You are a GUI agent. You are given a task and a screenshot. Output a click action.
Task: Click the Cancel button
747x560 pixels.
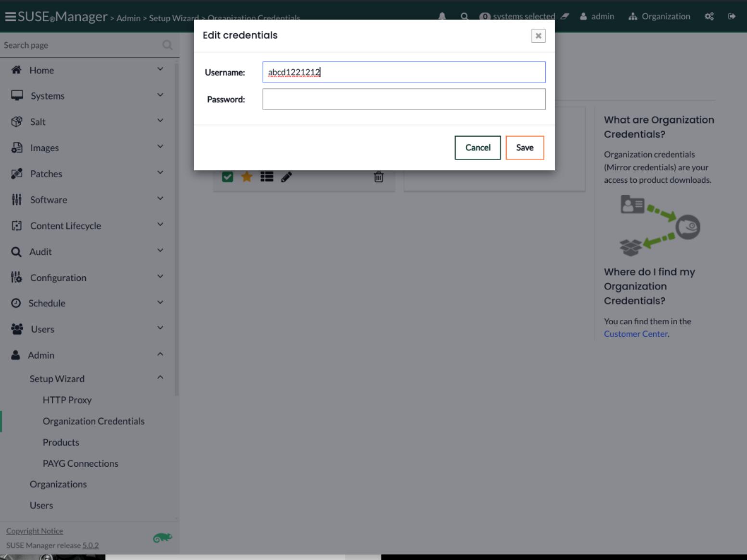[x=477, y=148]
